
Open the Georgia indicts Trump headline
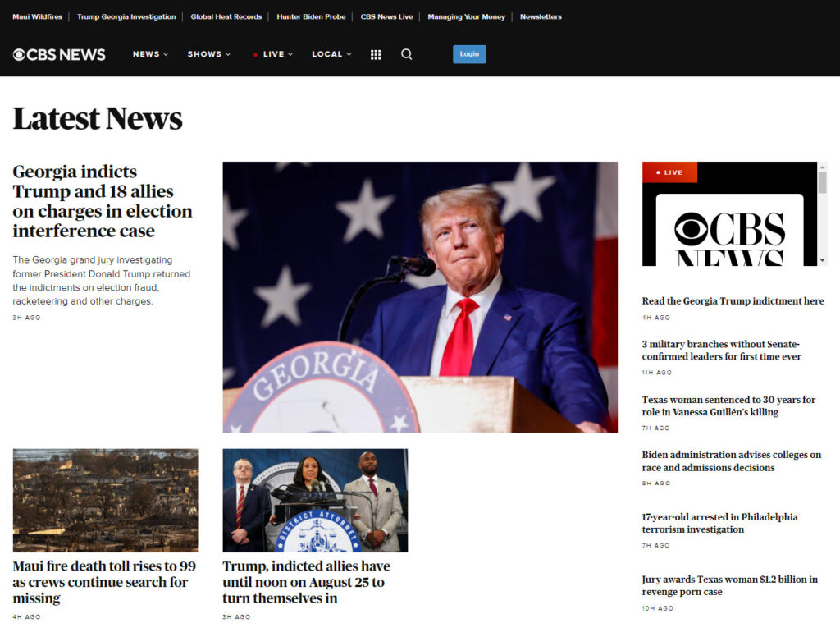[x=103, y=201]
